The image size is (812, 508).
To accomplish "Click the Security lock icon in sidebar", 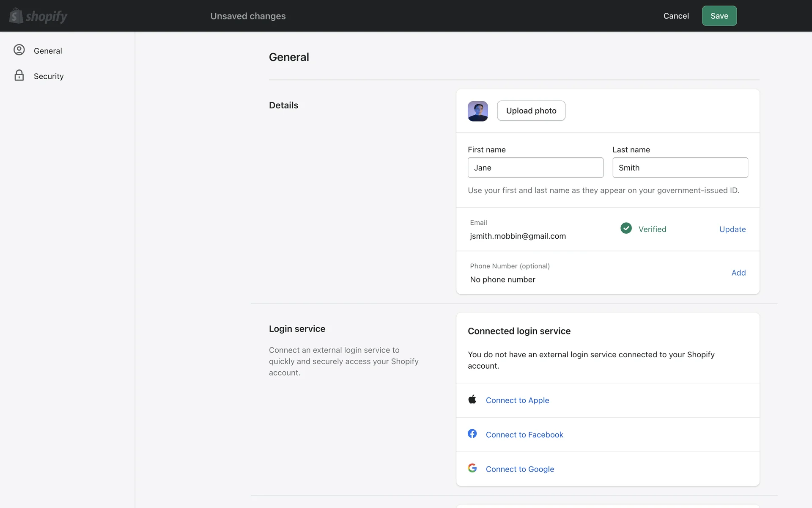I will point(19,75).
